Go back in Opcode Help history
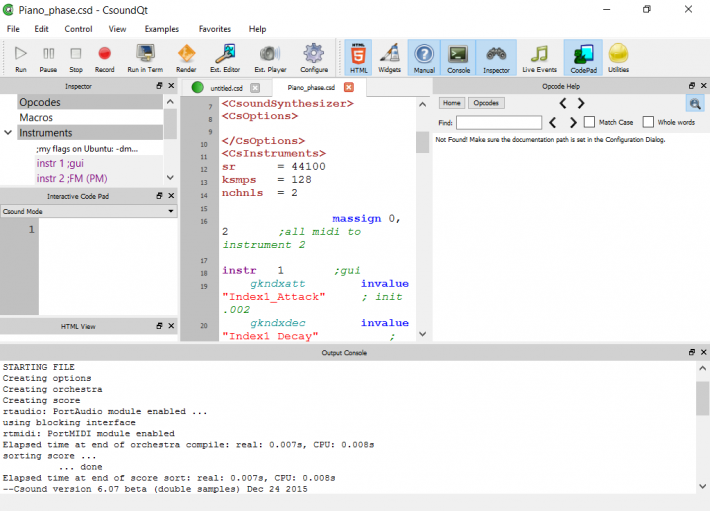 [563, 103]
